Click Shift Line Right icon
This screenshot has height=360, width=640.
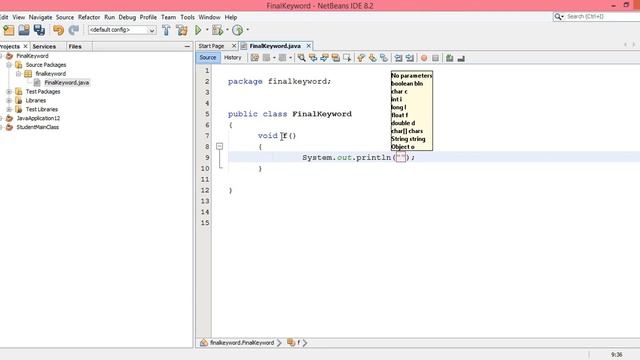click(x=410, y=58)
